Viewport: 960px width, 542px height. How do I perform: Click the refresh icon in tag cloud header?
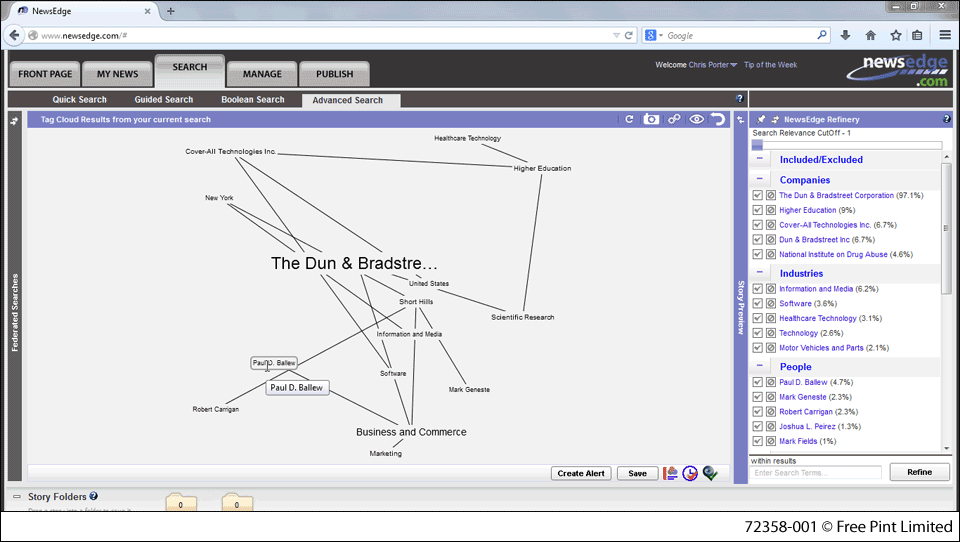629,119
